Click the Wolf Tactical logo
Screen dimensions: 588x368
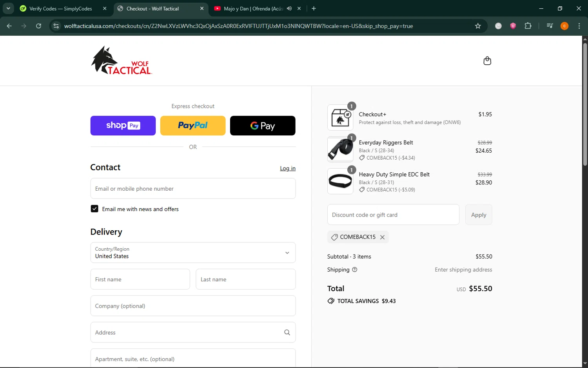(x=122, y=60)
